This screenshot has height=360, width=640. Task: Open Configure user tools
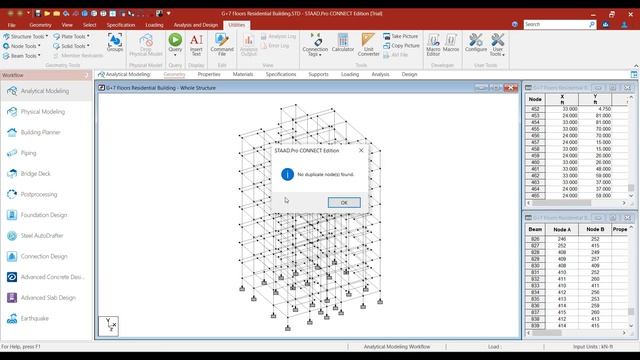(x=476, y=42)
